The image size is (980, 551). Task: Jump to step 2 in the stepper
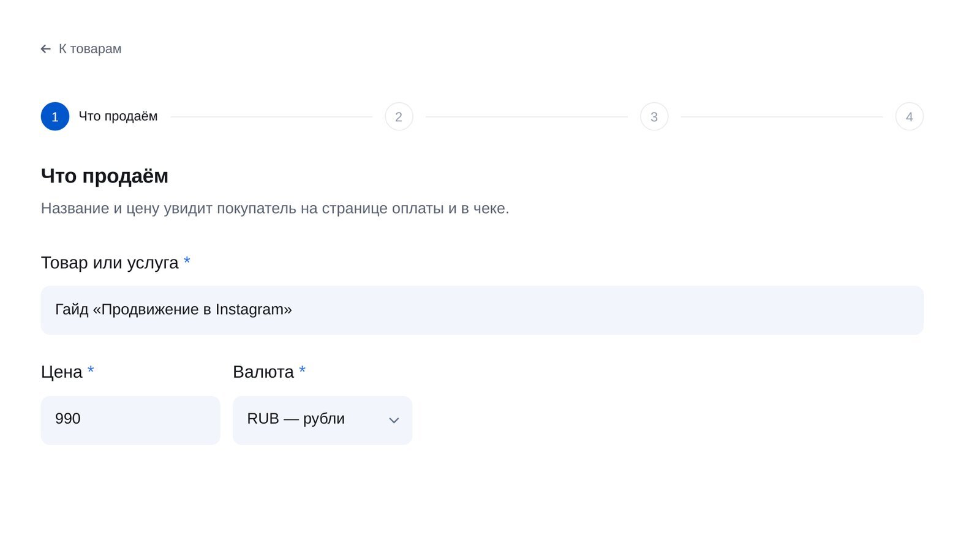pyautogui.click(x=399, y=116)
